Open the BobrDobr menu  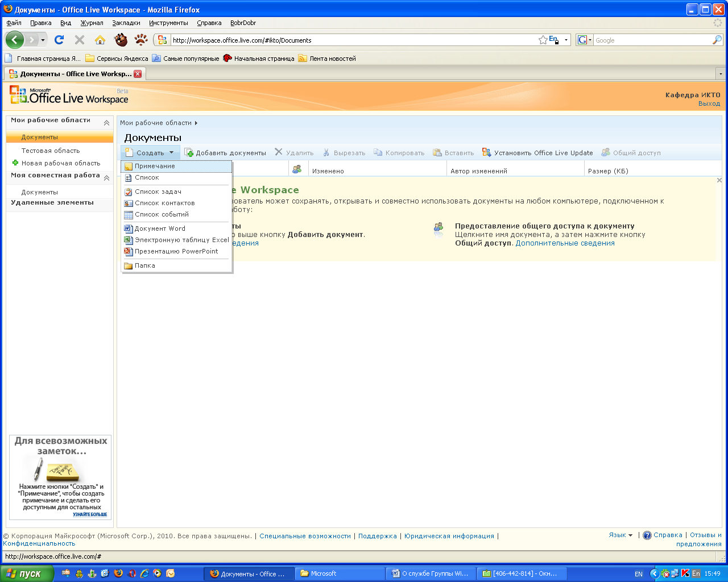click(x=243, y=23)
